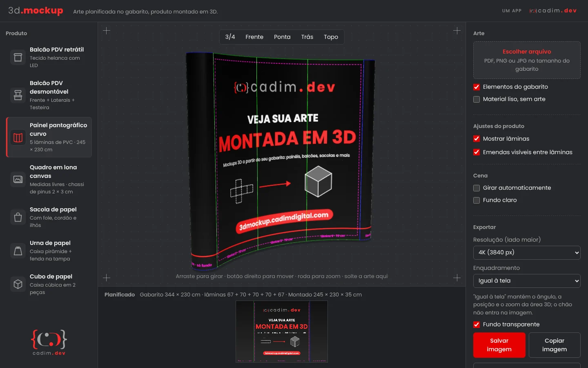Click the Painel pantográfico curvo icon
The width and height of the screenshot is (588, 368).
(18, 137)
